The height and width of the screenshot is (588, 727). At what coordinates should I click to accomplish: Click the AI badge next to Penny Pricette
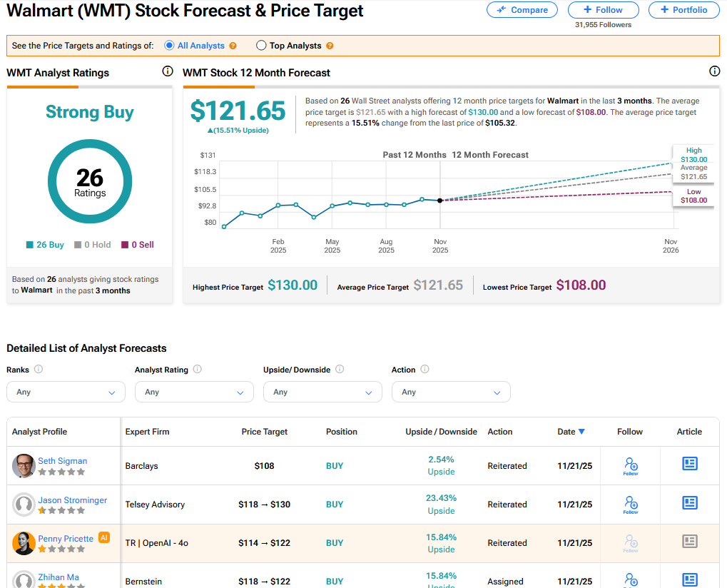(x=104, y=538)
